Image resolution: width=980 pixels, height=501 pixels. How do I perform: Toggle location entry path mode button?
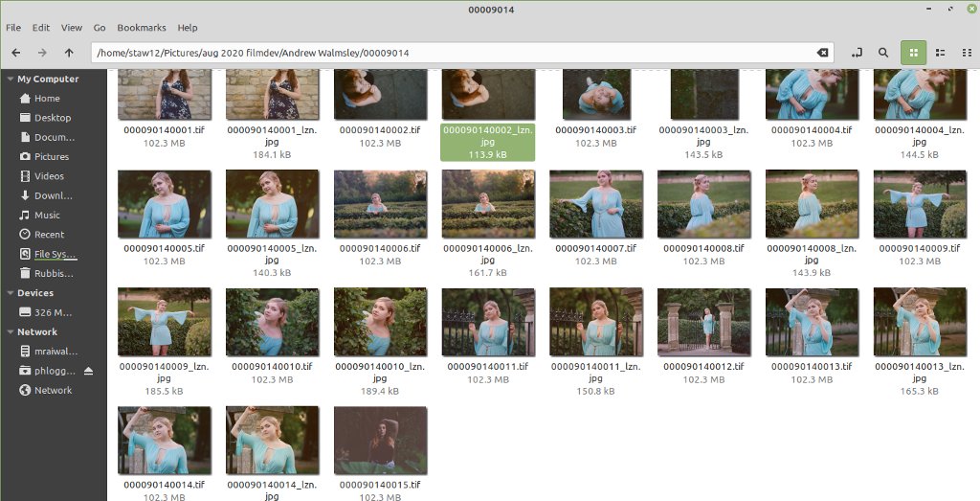click(856, 53)
